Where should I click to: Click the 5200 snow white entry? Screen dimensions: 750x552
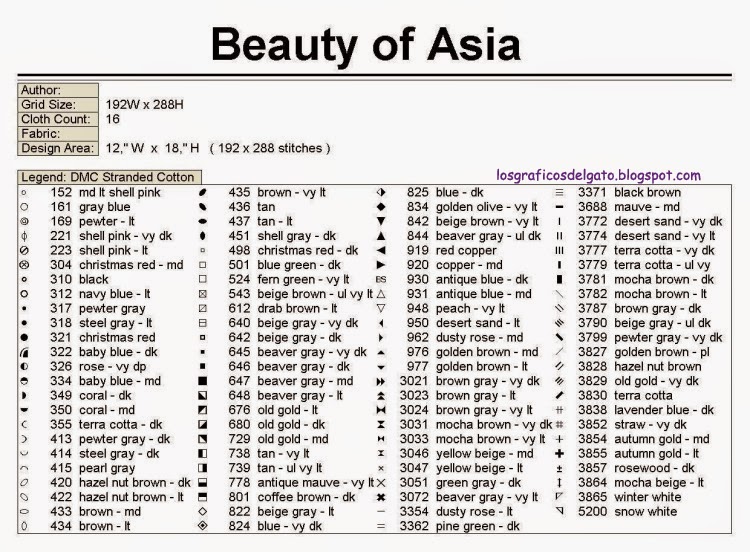[628, 511]
